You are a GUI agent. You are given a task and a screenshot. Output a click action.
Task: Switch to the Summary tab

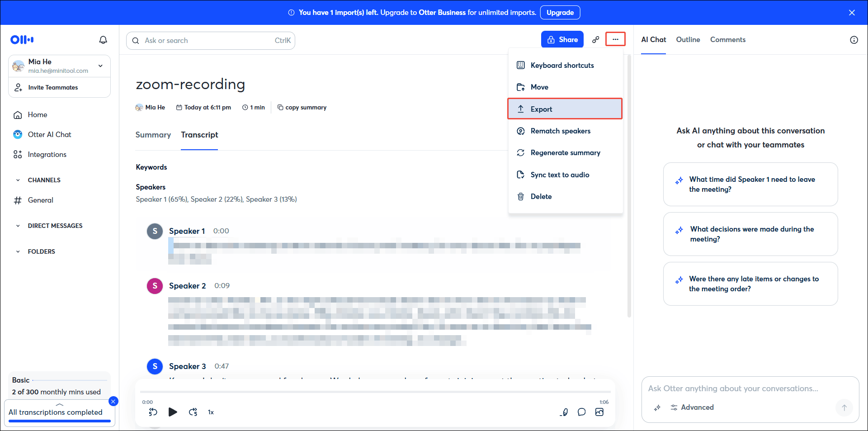(153, 135)
